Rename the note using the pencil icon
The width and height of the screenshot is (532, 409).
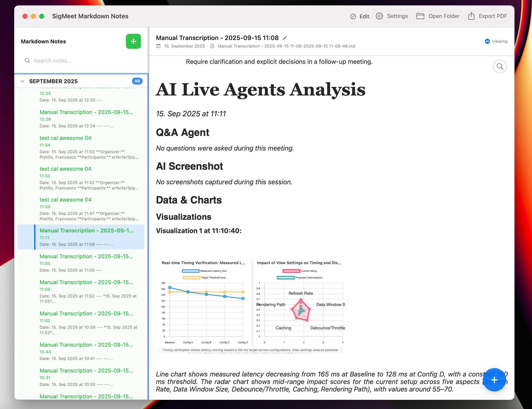point(285,38)
